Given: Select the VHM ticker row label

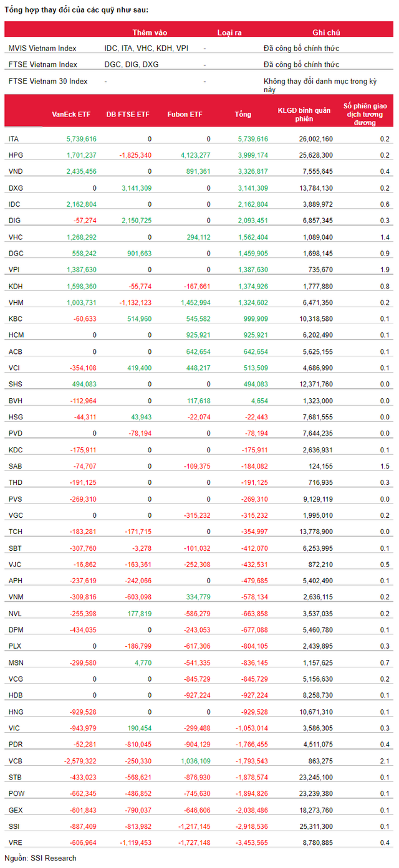Looking at the screenshot, I should tap(16, 302).
